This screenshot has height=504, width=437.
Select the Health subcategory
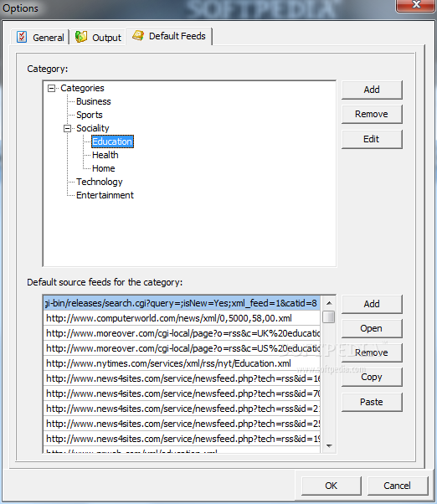click(105, 155)
